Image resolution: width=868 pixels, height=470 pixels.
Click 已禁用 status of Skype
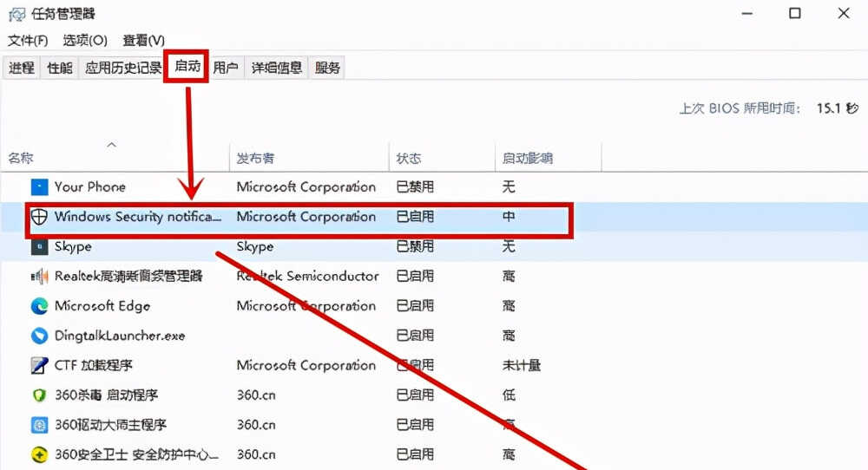click(x=415, y=246)
